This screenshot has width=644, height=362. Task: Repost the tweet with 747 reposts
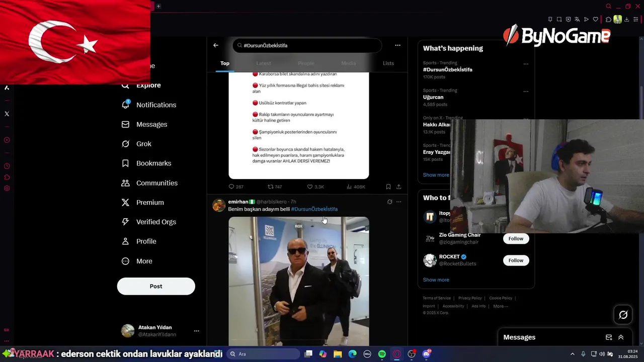pyautogui.click(x=275, y=187)
